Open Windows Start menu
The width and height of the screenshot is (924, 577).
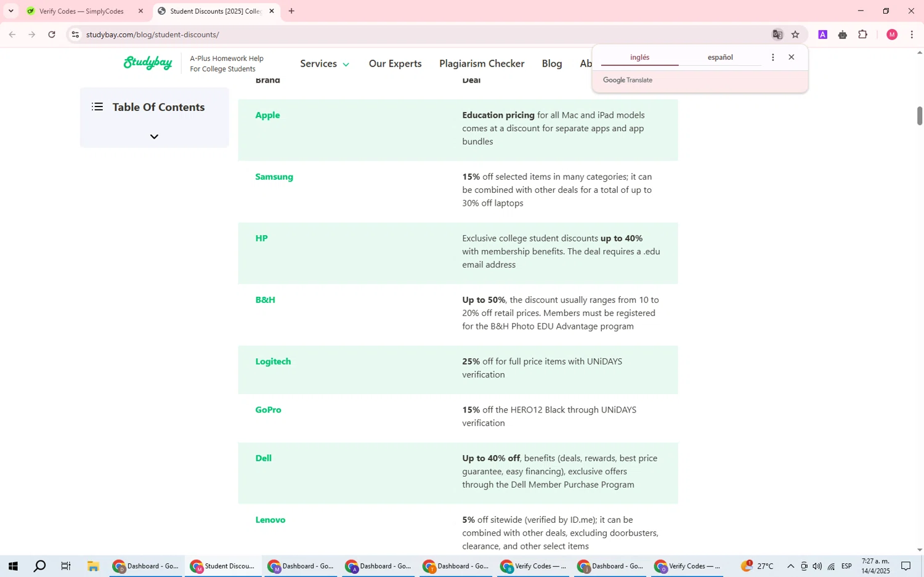pyautogui.click(x=12, y=566)
